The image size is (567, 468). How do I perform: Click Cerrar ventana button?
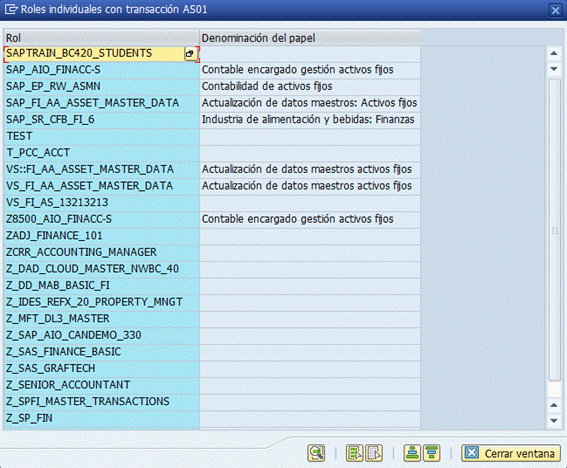point(511,453)
